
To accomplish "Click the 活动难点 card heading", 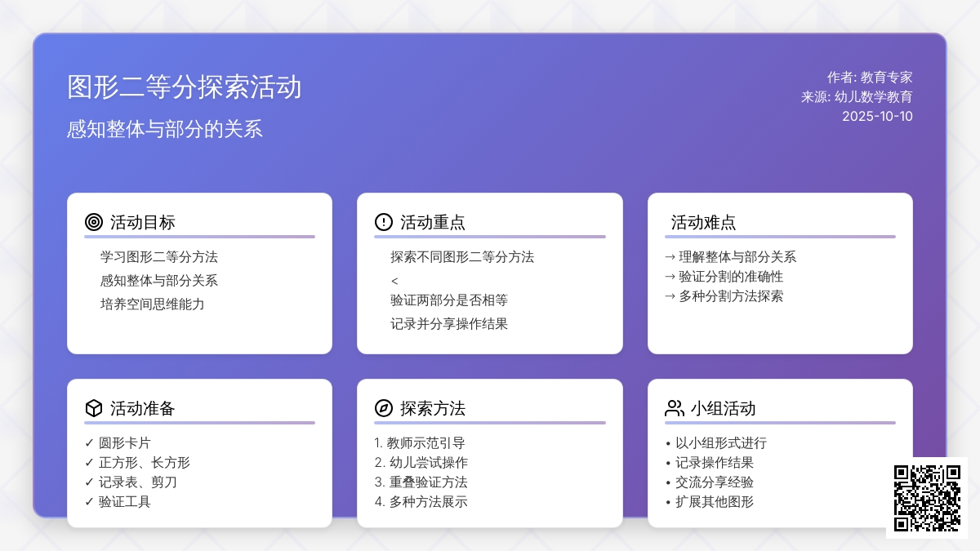I will [x=703, y=222].
